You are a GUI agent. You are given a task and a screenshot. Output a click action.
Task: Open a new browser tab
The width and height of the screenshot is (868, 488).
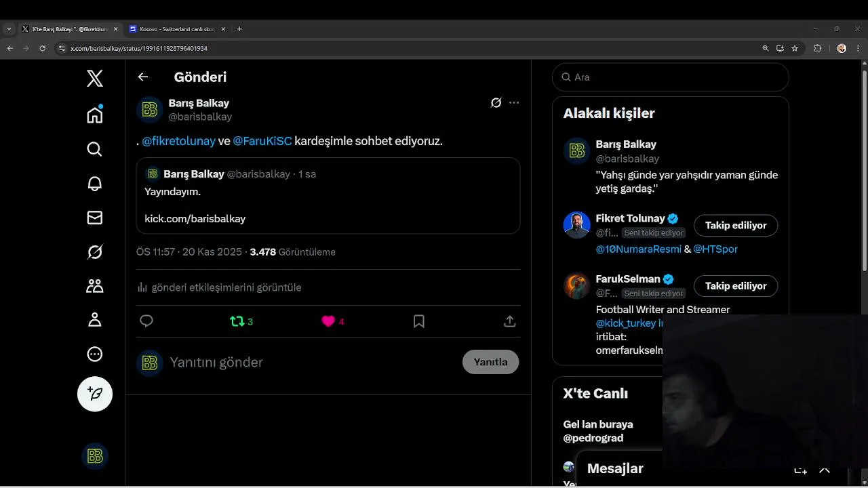[x=239, y=29]
